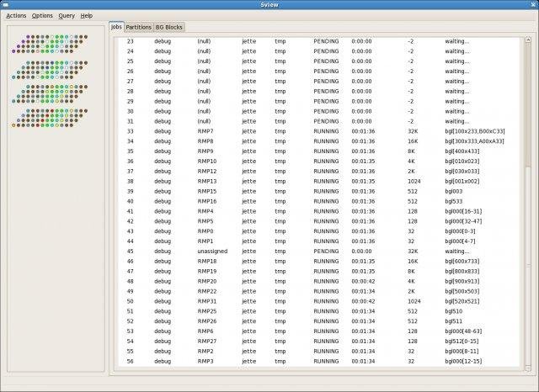Screen dimensions: 539x392
Task: Switch to the Partitions tab
Action: tap(138, 27)
